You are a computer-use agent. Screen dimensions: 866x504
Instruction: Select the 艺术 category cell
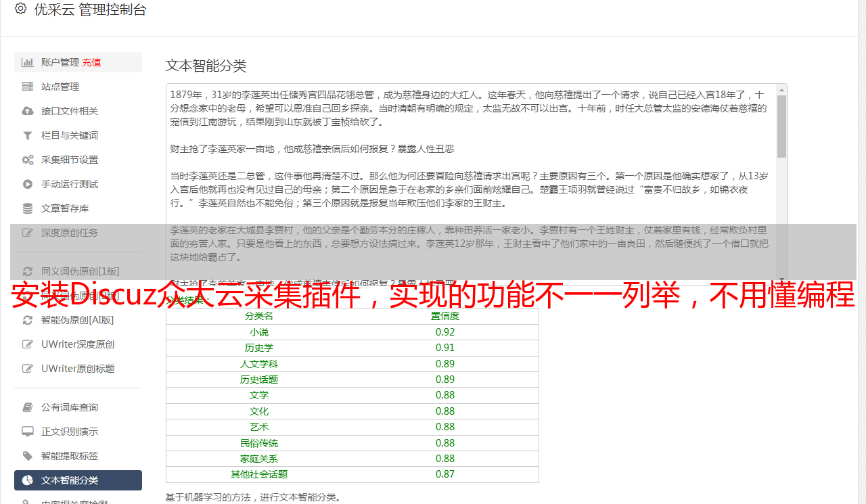click(x=259, y=427)
